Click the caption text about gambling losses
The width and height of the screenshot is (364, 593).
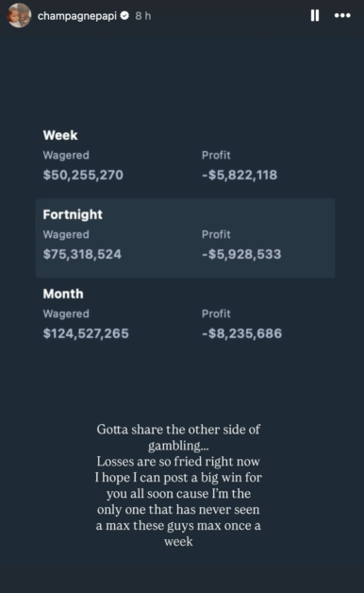coord(178,485)
